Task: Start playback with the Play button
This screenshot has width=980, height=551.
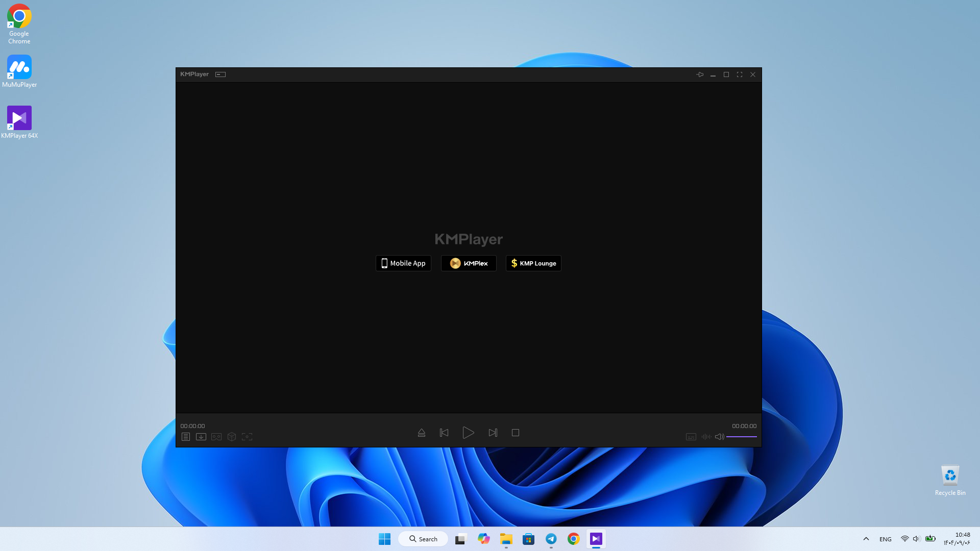Action: coord(468,433)
